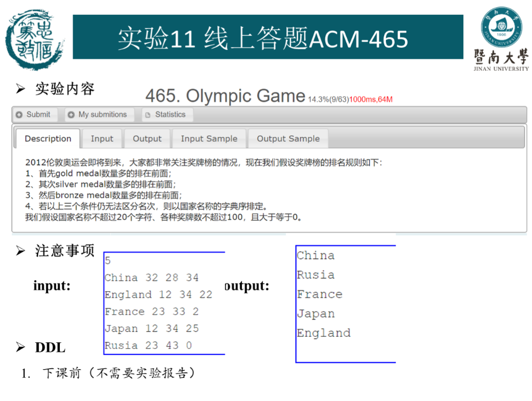Click the icon beside My submitions
This screenshot has height=401, width=532.
pyautogui.click(x=71, y=115)
